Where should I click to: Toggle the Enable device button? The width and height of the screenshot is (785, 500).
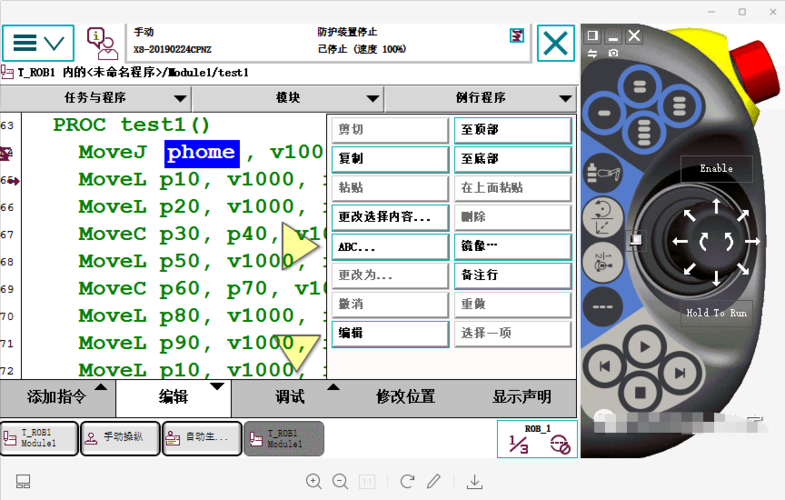[x=716, y=169]
